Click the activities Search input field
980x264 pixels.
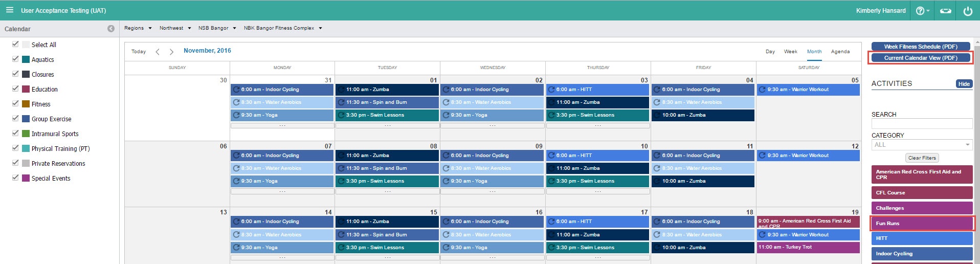click(x=921, y=124)
